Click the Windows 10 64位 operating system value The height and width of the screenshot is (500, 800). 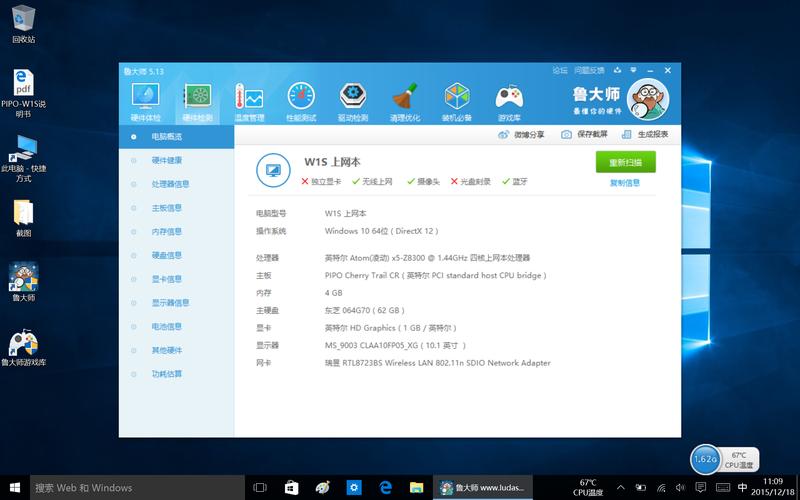[x=381, y=231]
